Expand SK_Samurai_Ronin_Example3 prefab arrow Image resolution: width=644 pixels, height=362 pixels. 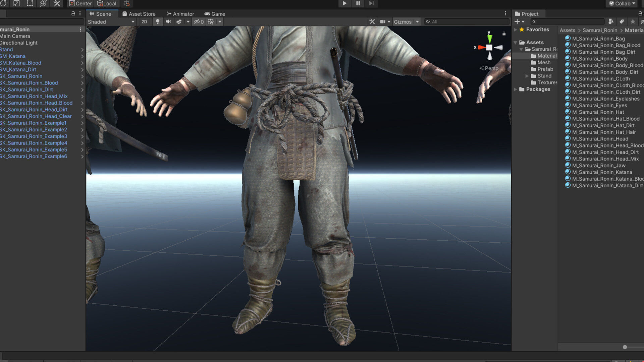click(82, 136)
